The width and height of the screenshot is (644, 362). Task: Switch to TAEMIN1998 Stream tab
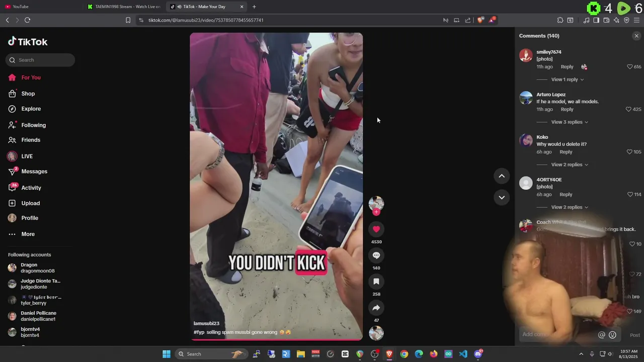pyautogui.click(x=124, y=7)
